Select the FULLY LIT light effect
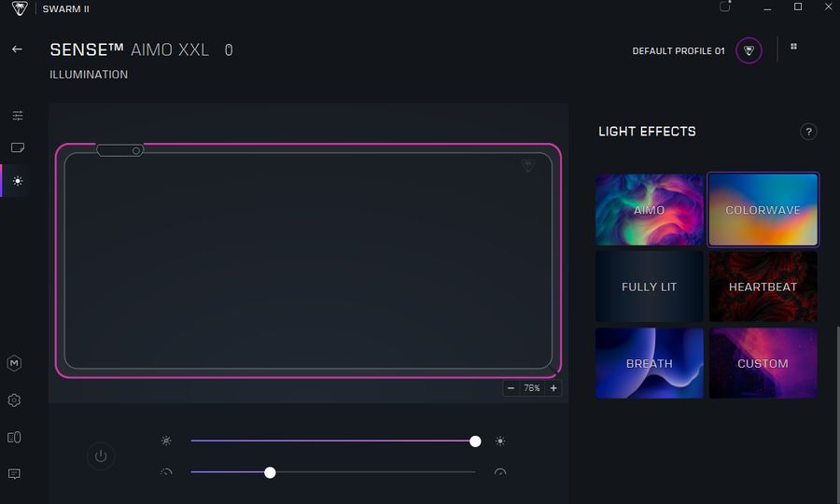840x504 pixels. click(x=650, y=287)
